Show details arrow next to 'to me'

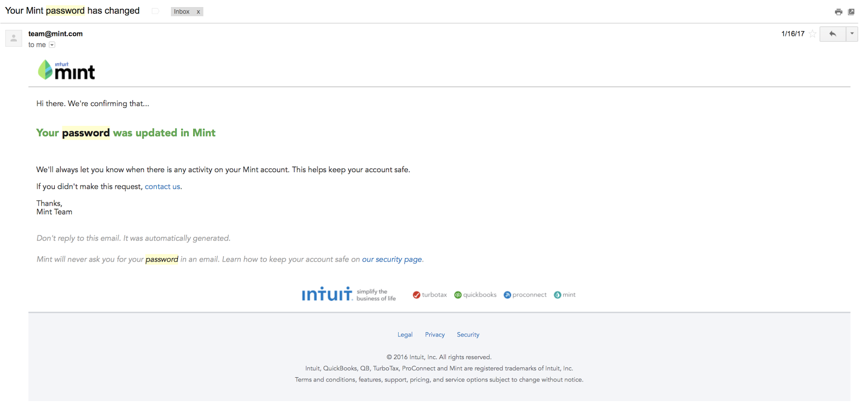click(52, 45)
